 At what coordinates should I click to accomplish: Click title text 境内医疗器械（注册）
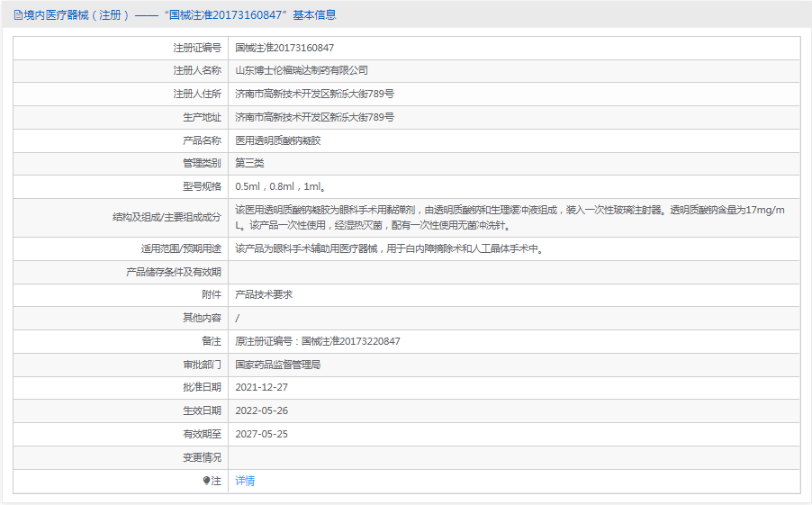click(77, 15)
